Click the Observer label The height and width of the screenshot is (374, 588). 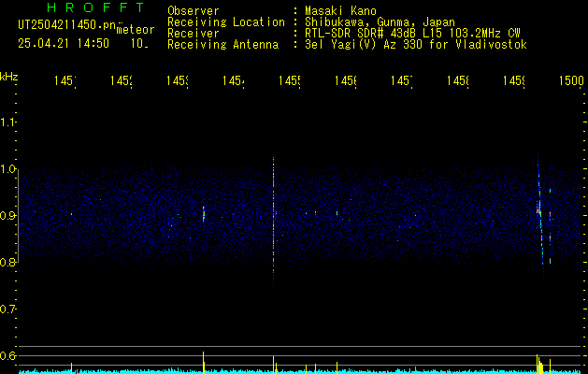tap(194, 11)
